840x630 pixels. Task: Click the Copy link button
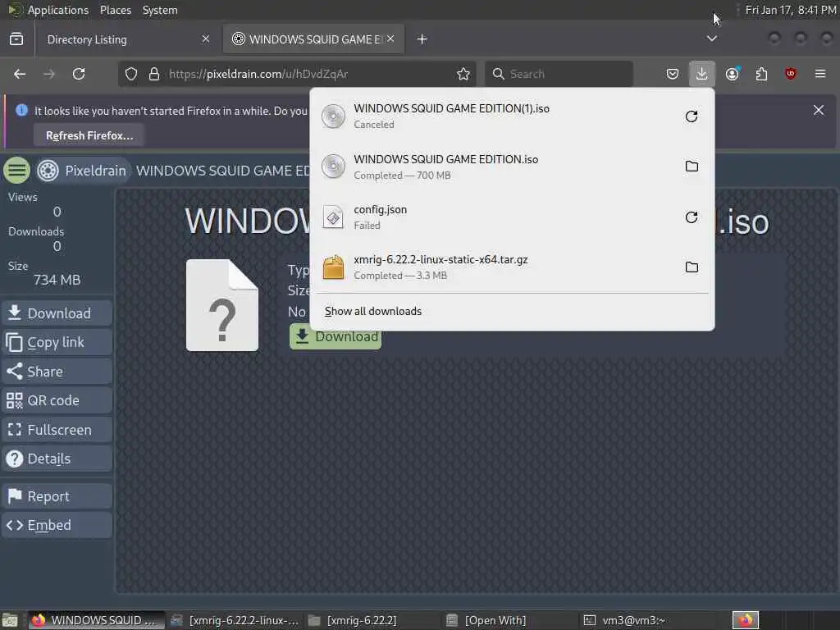[x=57, y=342]
